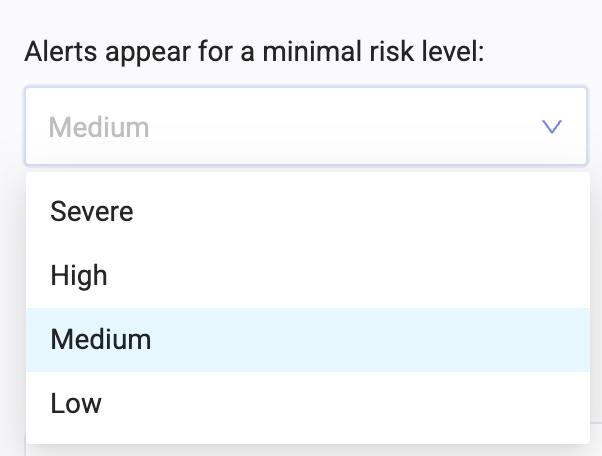This screenshot has width=602, height=456.
Task: Set minimal risk level to Low
Action: tap(76, 404)
